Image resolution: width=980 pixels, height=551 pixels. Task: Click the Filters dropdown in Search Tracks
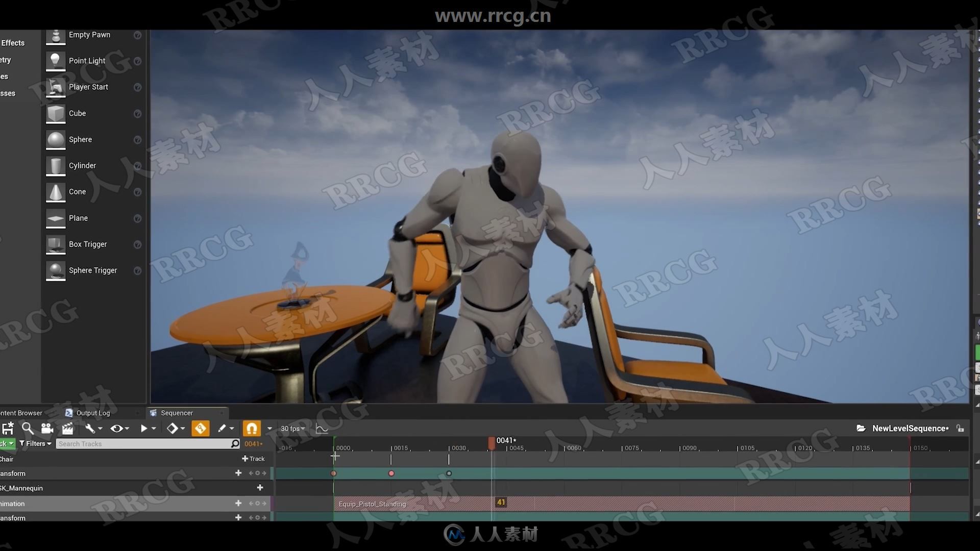(x=34, y=443)
